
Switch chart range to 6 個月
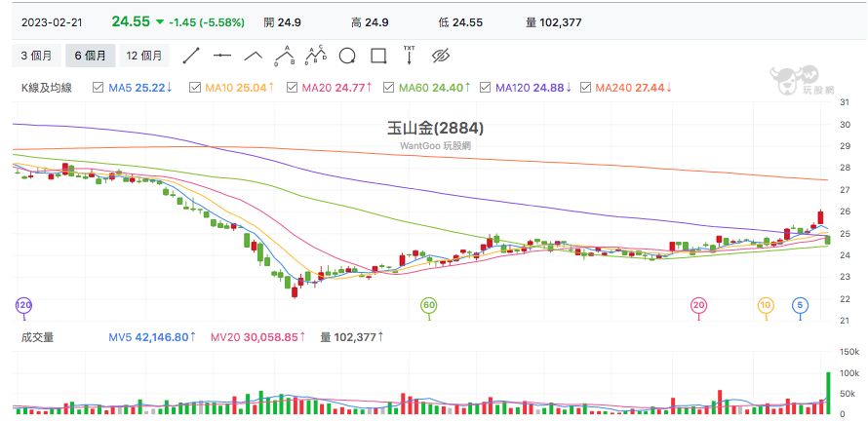[91, 56]
